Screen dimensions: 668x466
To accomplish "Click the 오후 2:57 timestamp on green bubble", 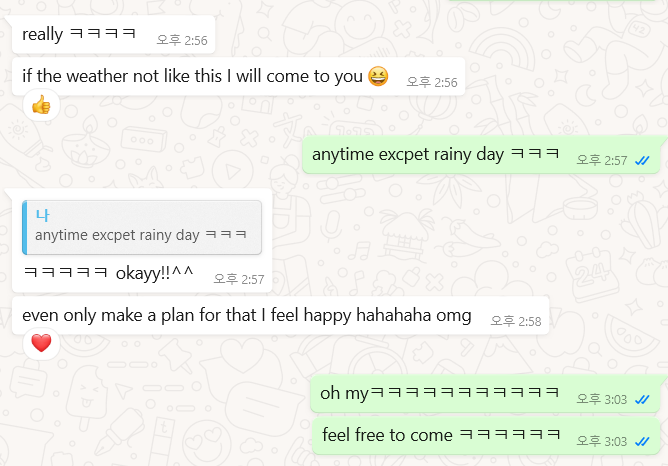I will (x=602, y=161).
